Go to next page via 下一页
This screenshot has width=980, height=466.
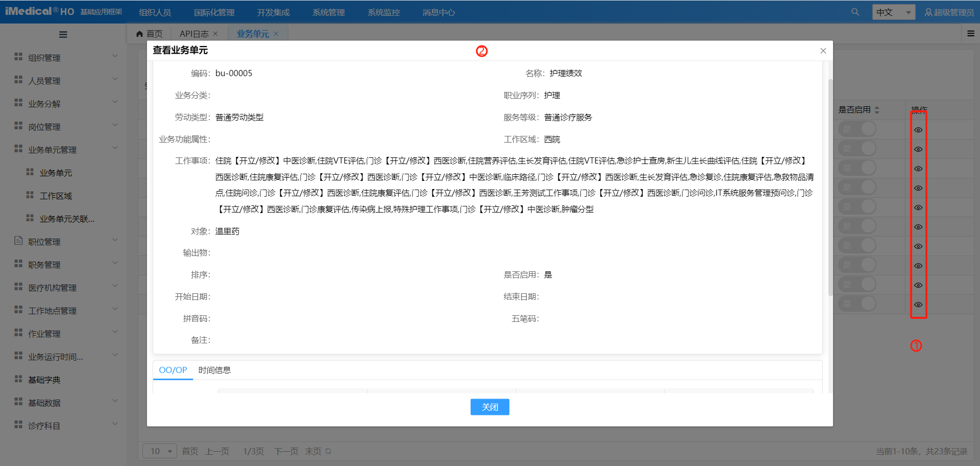(285, 451)
